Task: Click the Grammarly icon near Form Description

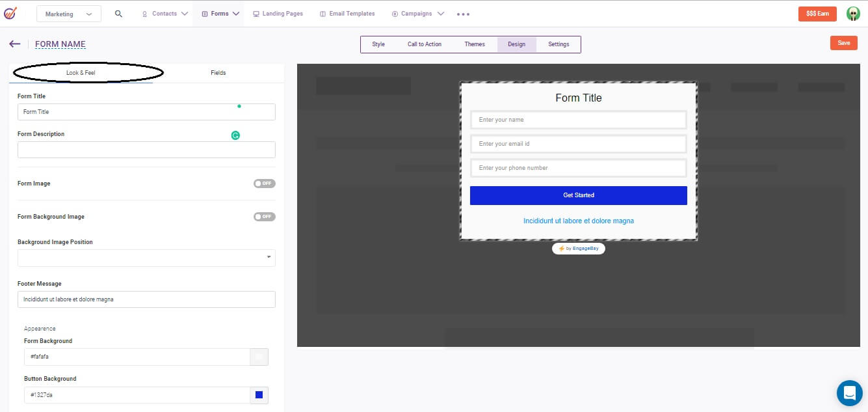Action: 235,135
